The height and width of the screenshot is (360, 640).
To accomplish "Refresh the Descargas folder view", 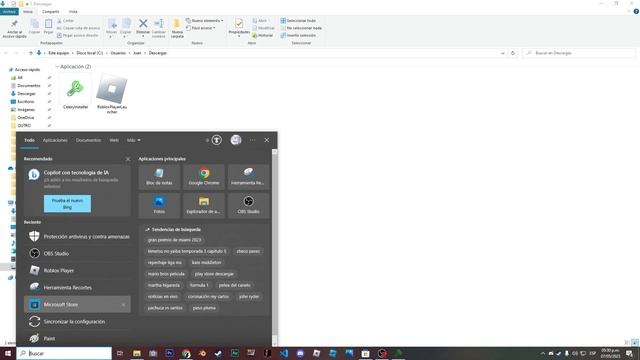I will [x=513, y=53].
